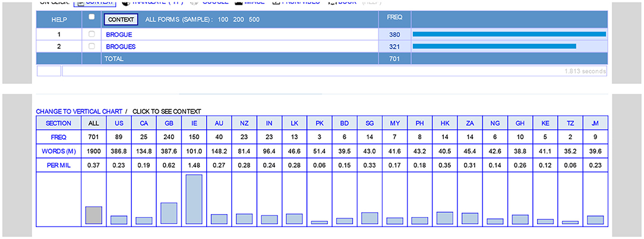644x239 pixels.
Task: Click the gray chart bar under ALL
Action: (x=94, y=215)
